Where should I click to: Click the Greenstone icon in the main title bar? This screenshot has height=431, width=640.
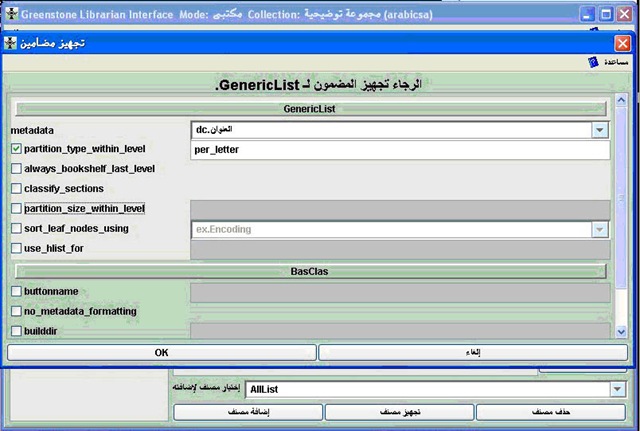pos(12,14)
